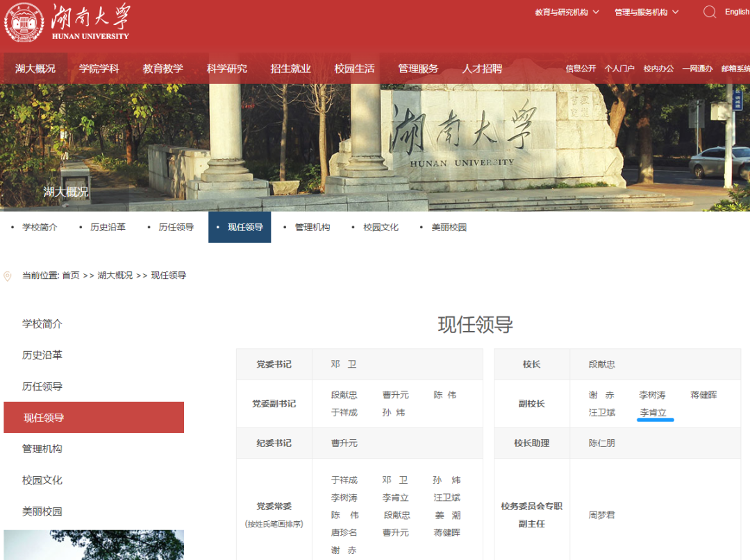Open the 信息公开 quick link
The width and height of the screenshot is (750, 560).
coord(581,69)
